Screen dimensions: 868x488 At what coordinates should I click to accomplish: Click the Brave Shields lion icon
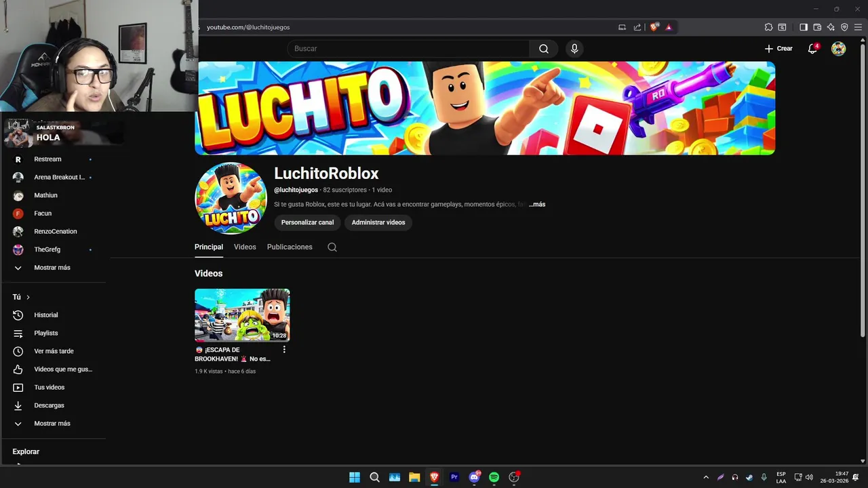coord(654,27)
